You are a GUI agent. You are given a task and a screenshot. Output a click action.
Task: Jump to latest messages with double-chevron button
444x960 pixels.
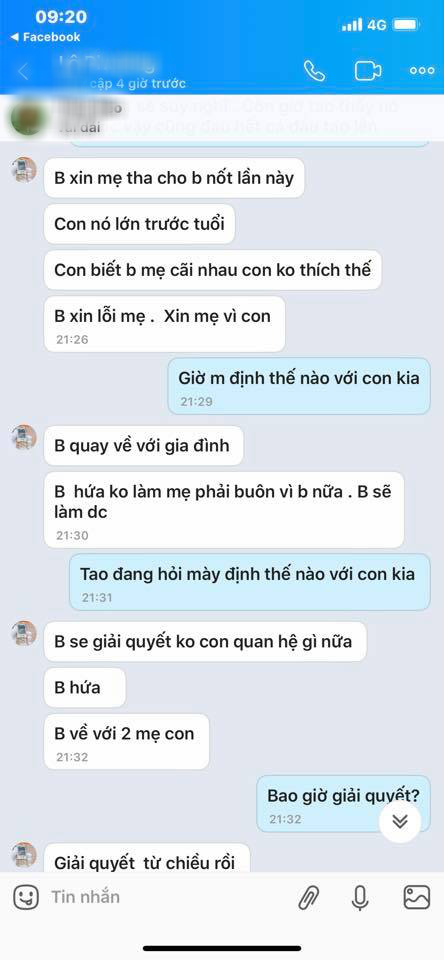pos(400,821)
